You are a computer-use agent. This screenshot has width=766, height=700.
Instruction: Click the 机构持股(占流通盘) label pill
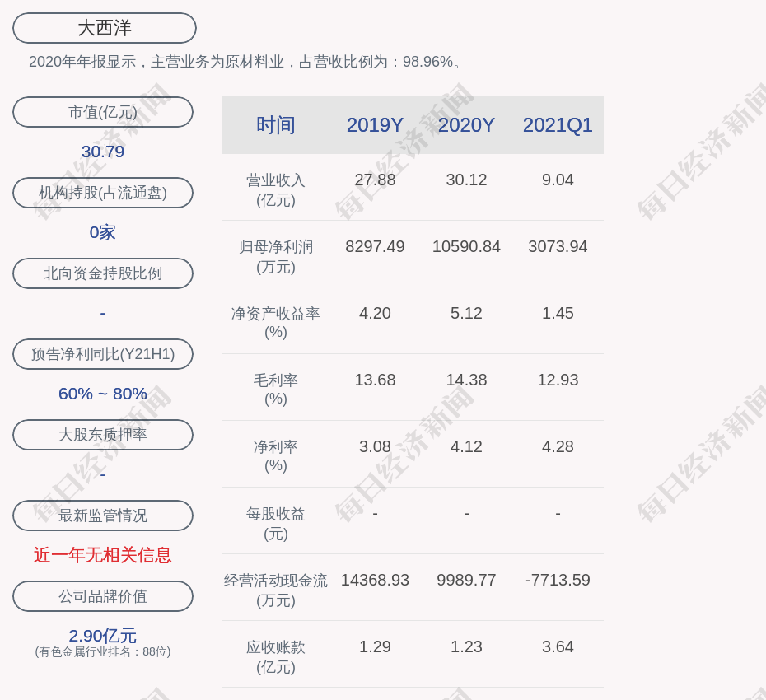click(103, 193)
